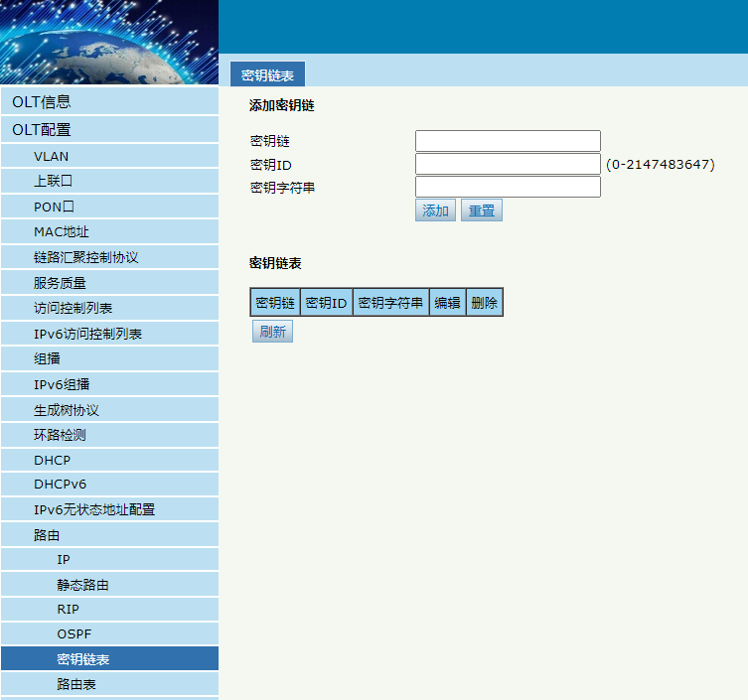Click the 密钥ID input field
Viewport: 748px width, 700px height.
tap(508, 164)
